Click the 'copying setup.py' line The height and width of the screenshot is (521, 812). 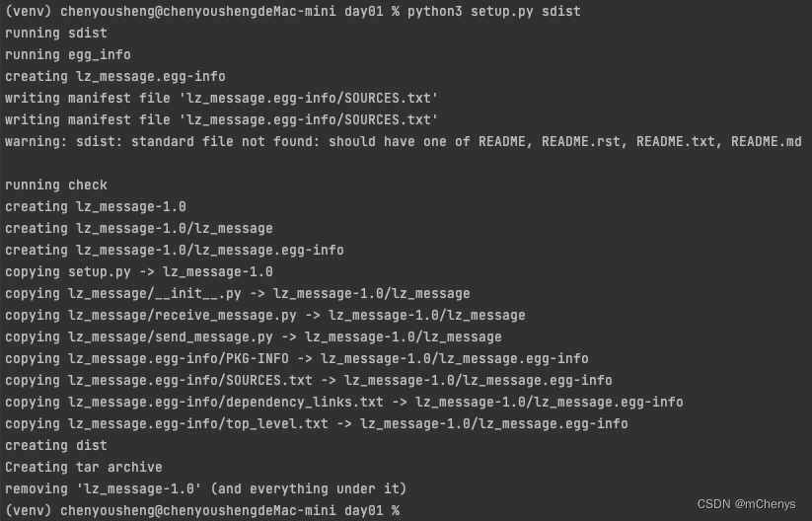pos(139,272)
